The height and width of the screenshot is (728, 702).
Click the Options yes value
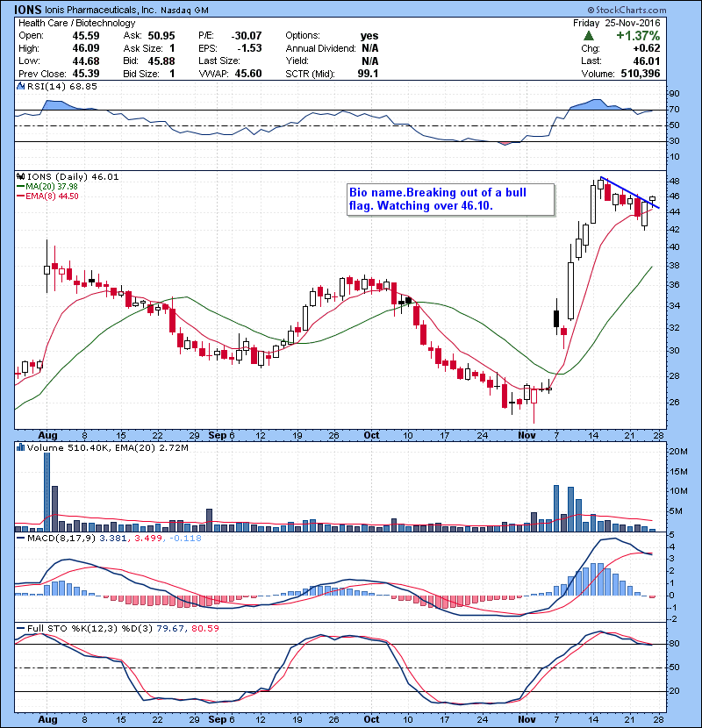click(369, 36)
